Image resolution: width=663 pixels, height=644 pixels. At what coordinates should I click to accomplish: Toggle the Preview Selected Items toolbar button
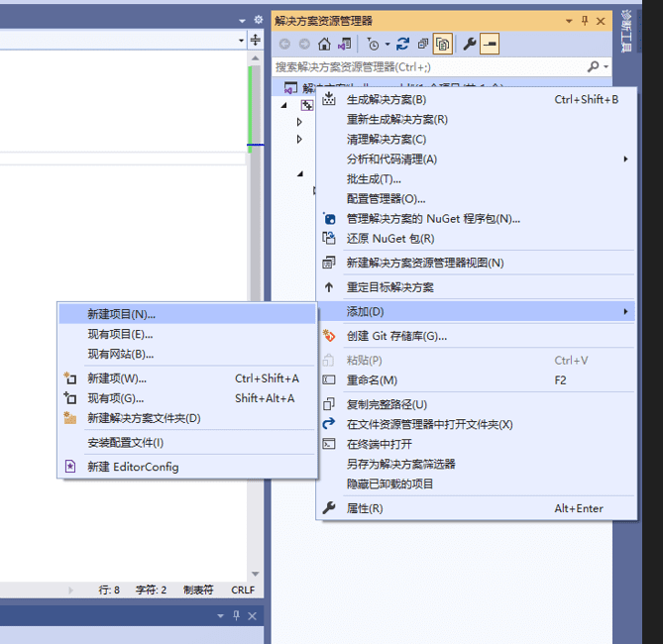[x=491, y=44]
